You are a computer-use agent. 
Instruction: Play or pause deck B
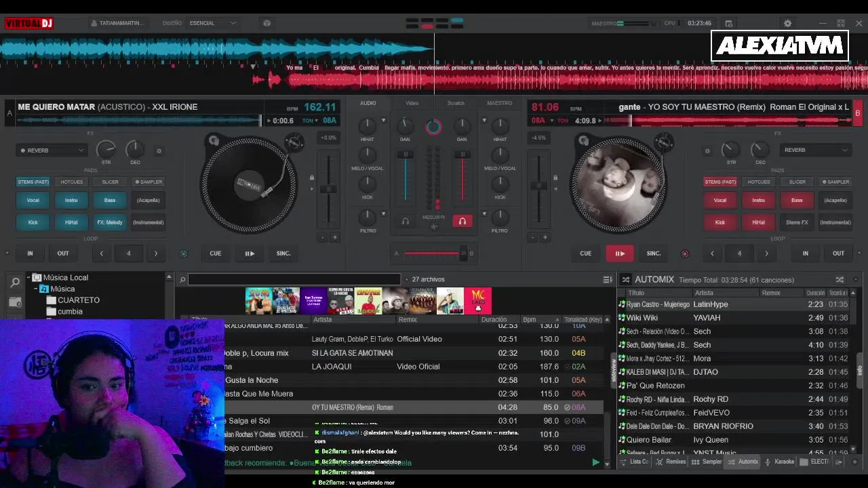coord(620,253)
